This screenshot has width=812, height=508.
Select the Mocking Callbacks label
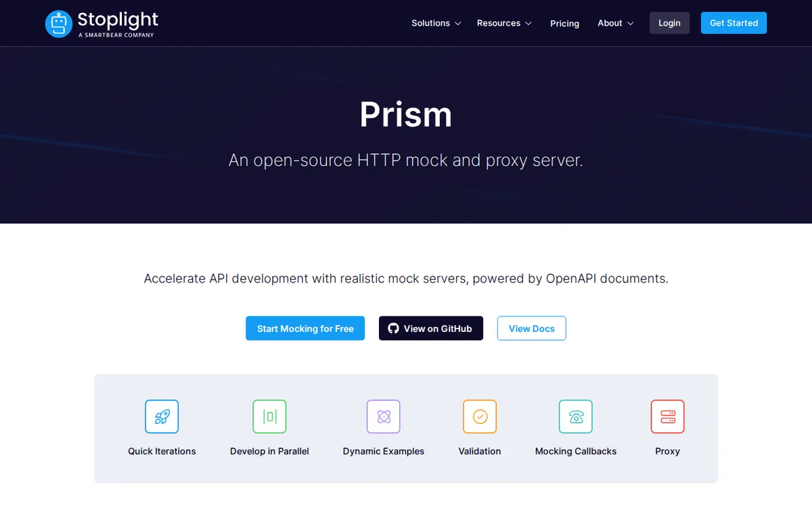pos(576,451)
